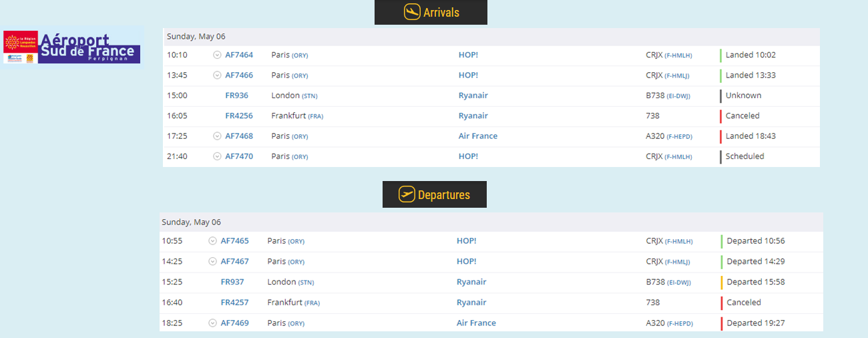Screen dimensions: 868x338
Task: Open the Arrivals header tab
Action: tap(431, 12)
